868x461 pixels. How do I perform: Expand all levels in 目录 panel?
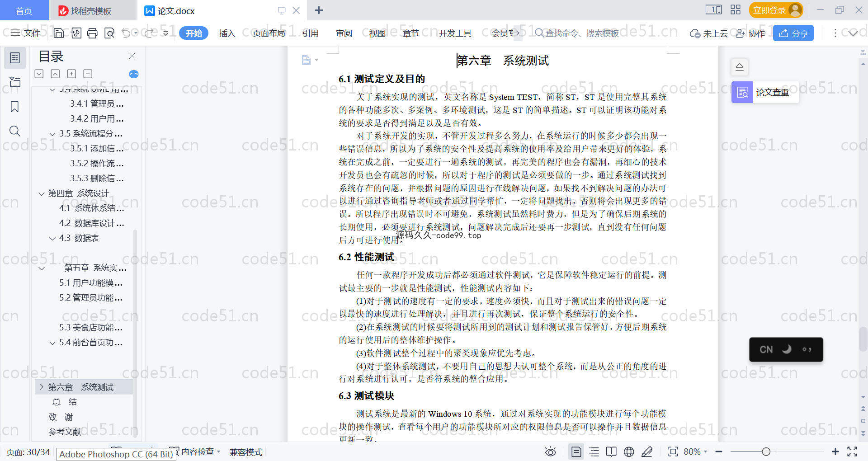click(x=39, y=74)
